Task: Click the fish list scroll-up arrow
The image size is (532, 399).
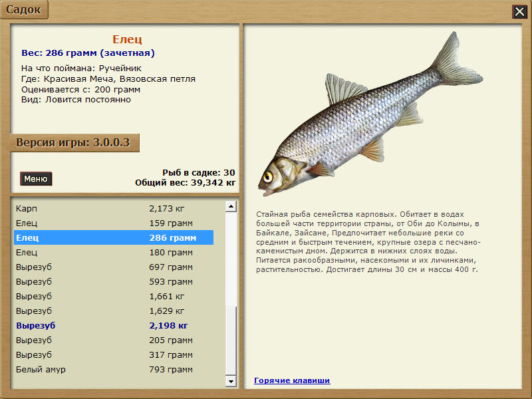Action: click(231, 207)
